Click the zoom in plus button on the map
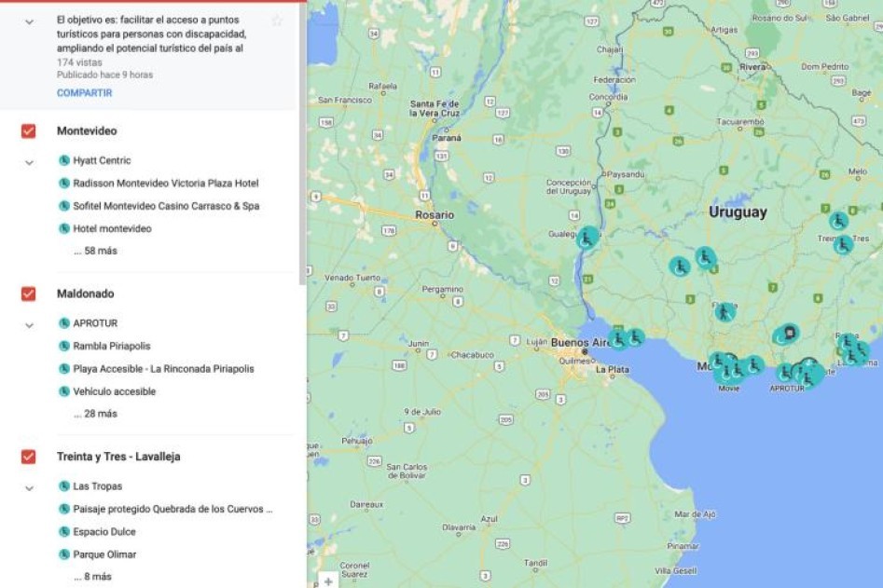This screenshot has width=883, height=588. (x=328, y=581)
